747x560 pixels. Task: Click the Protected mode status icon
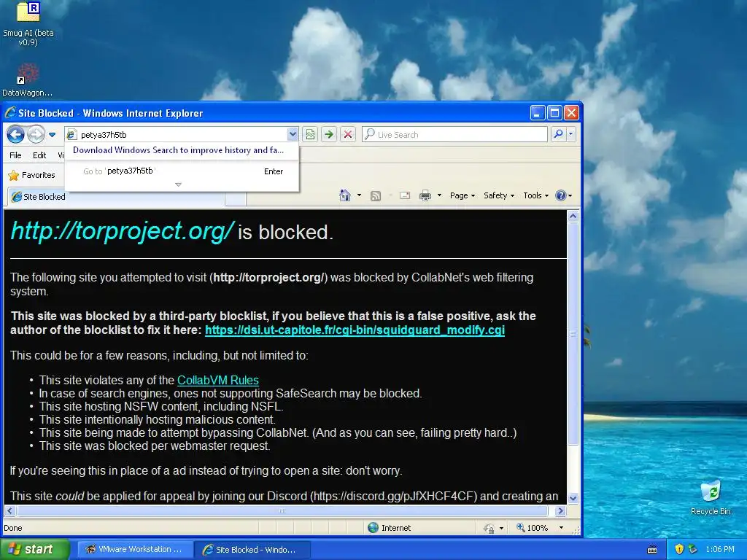489,528
